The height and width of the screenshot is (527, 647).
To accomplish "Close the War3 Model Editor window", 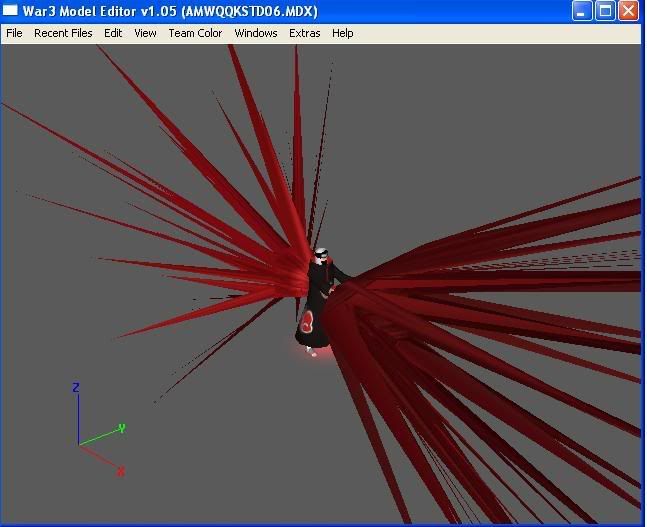I will 628,11.
